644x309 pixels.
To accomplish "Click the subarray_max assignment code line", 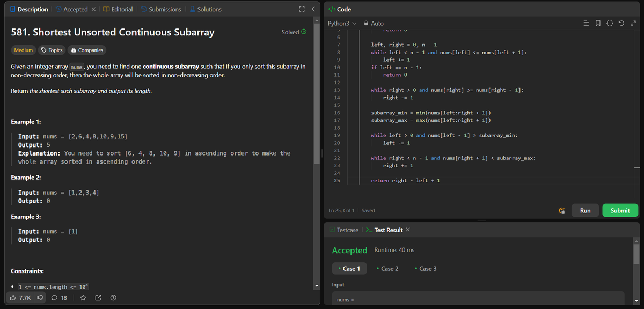I will (431, 120).
